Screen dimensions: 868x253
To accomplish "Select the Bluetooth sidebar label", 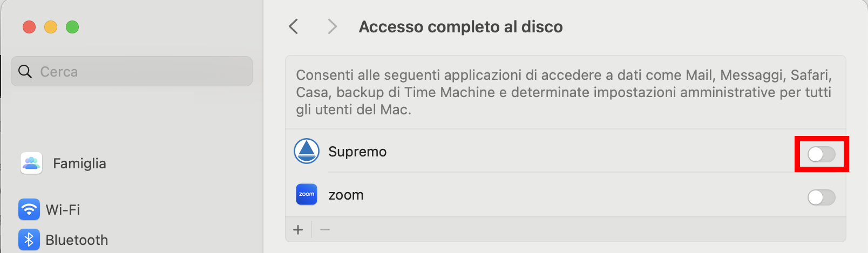I will pos(77,240).
